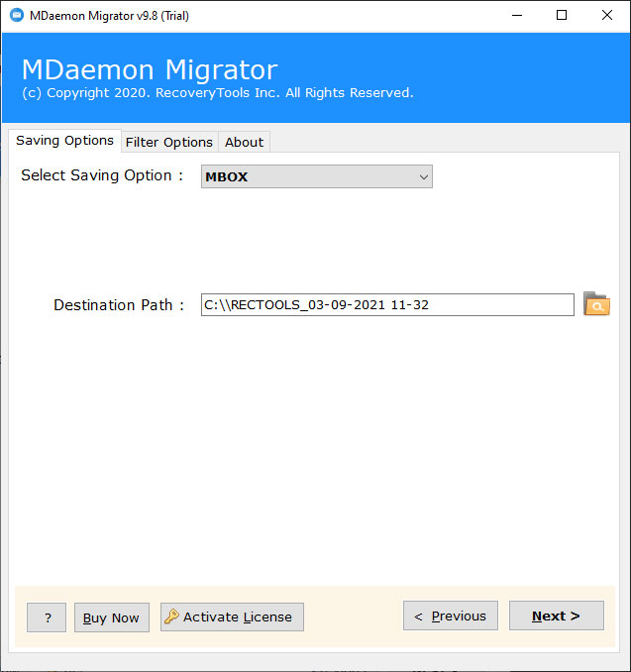Click the MDaemon Migrator banner heading
Viewport: 631px width, 672px height.
150,69
